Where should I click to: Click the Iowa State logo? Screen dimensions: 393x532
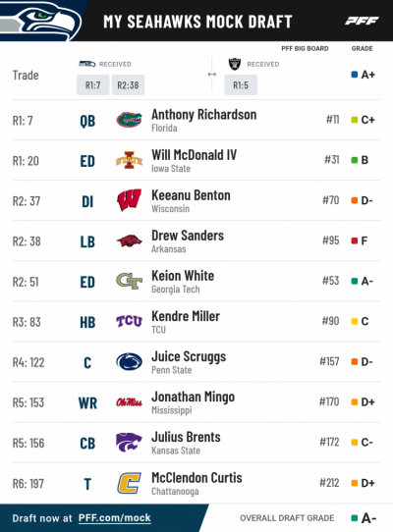(x=129, y=160)
